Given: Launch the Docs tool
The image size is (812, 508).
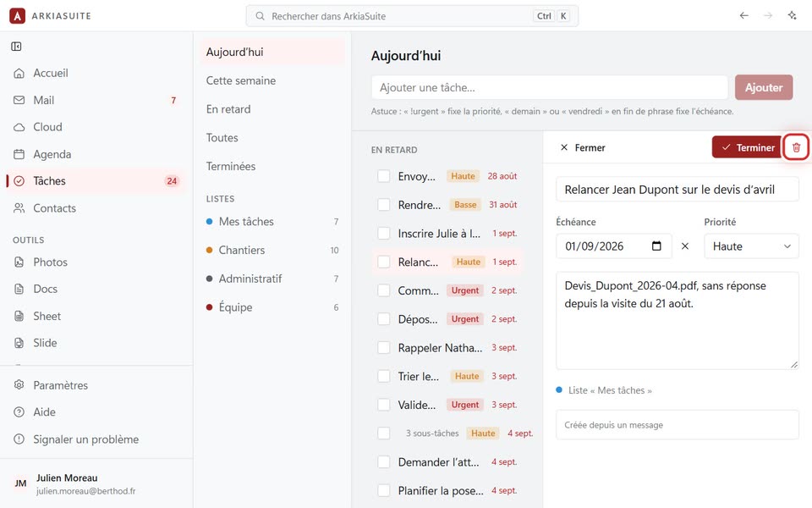Looking at the screenshot, I should 96,289.
